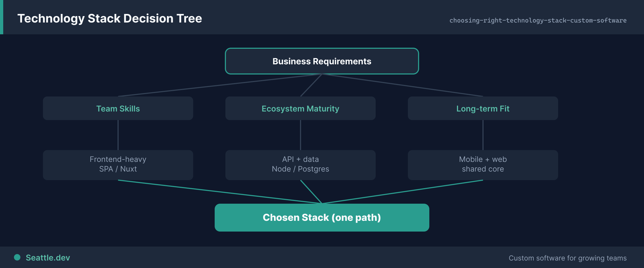Open the Seattle.dev brand link
Viewport: 644px width, 268px height.
click(48, 258)
